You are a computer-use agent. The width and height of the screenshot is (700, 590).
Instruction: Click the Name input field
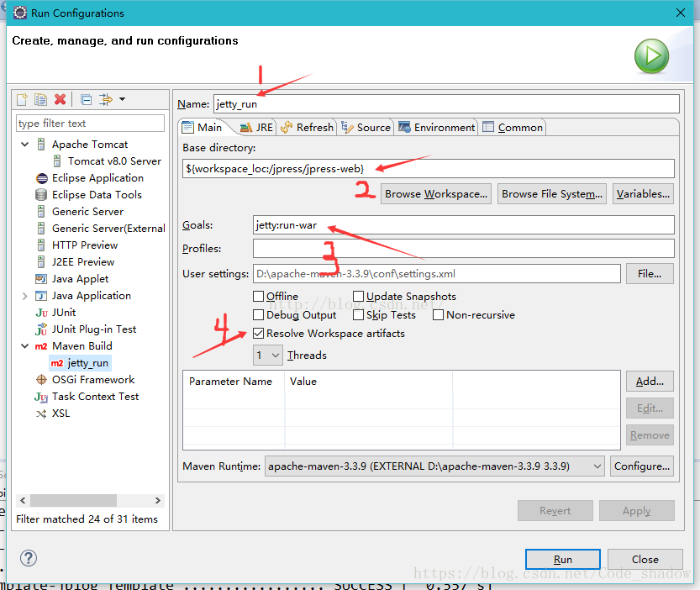446,104
